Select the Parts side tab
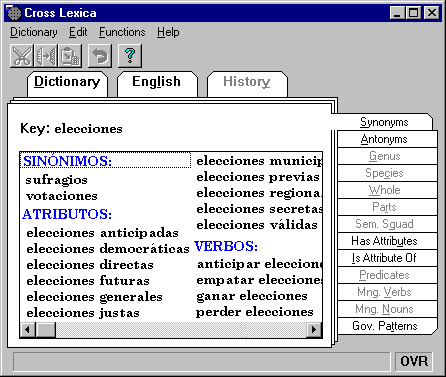The height and width of the screenshot is (377, 446). 387,207
